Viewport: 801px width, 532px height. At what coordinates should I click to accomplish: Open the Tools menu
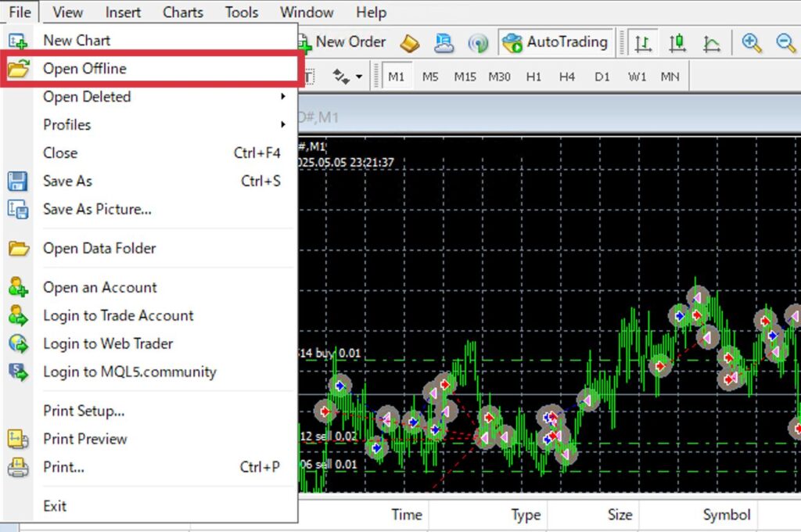pyautogui.click(x=242, y=12)
